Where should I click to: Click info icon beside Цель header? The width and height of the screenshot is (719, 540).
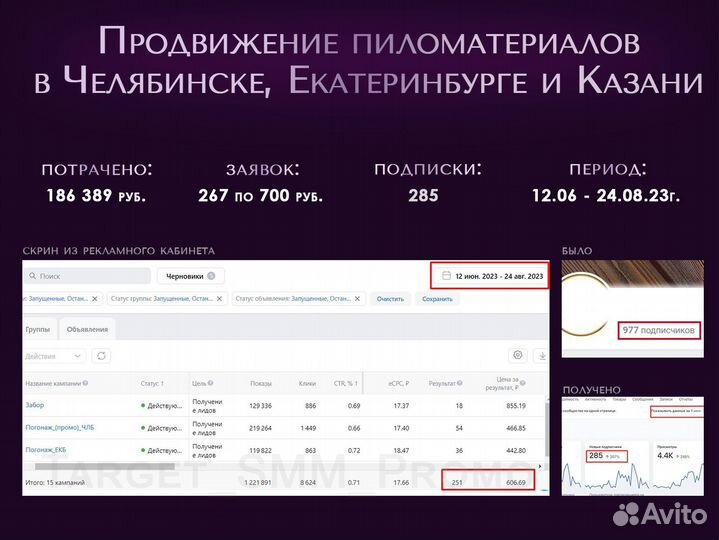coord(210,383)
